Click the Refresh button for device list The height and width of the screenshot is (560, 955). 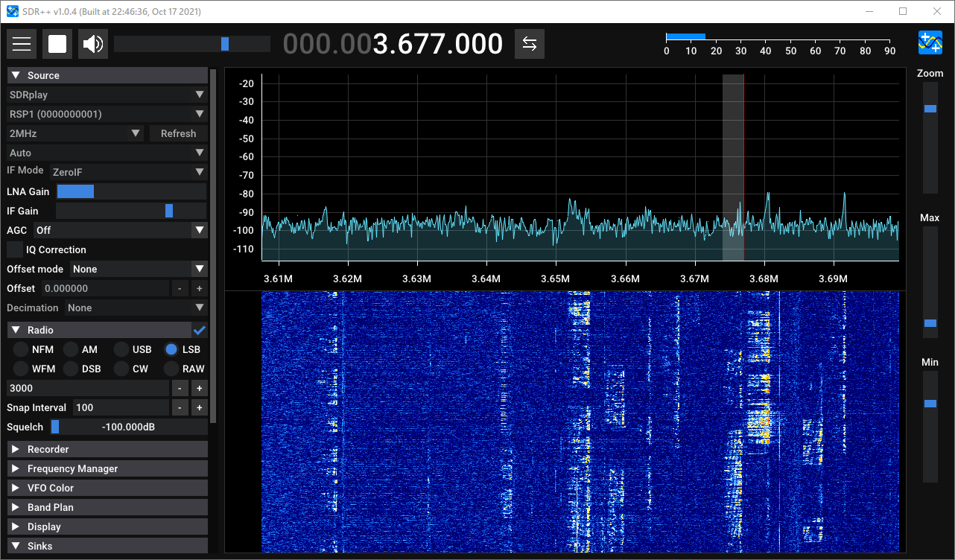(178, 133)
